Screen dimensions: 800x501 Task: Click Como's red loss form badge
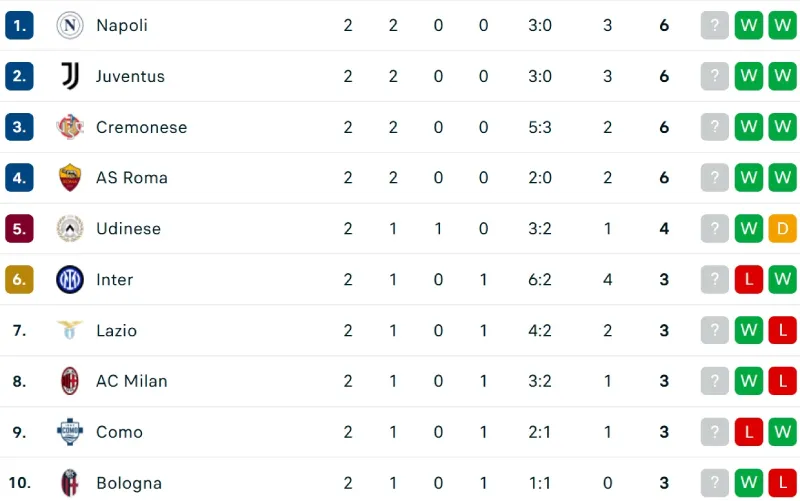tap(748, 432)
